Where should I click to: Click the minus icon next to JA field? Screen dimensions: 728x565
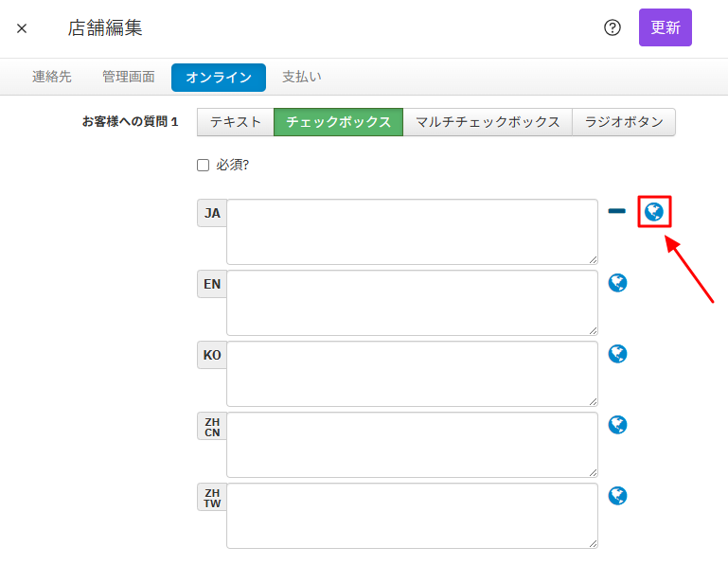point(616,211)
